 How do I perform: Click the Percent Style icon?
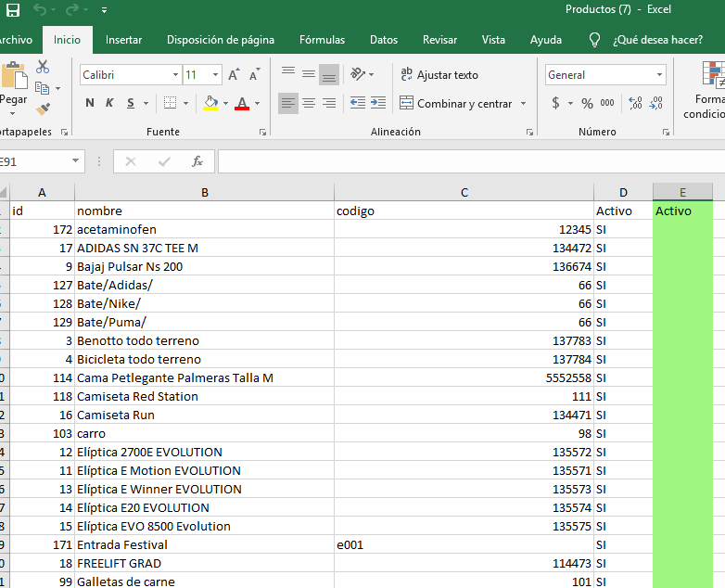click(587, 103)
